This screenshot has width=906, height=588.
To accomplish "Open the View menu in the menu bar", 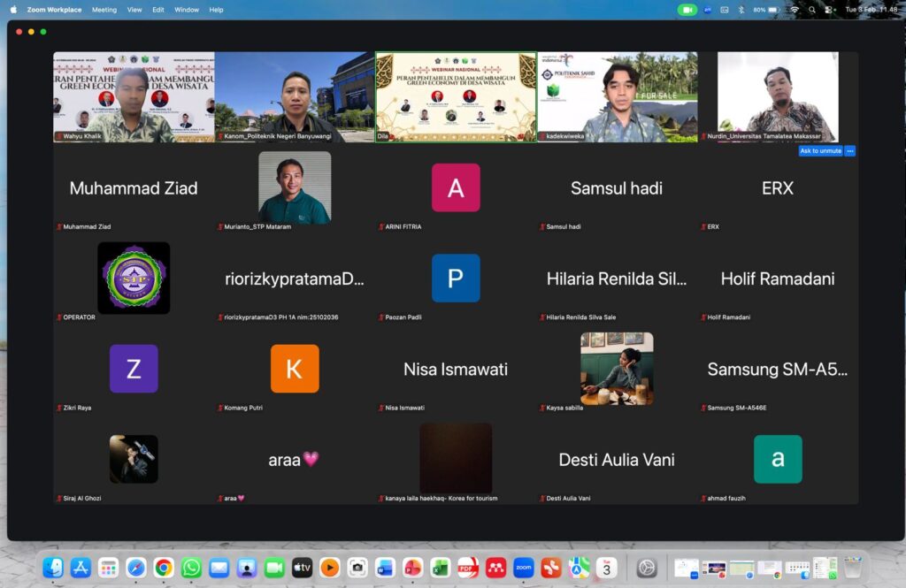I will point(134,10).
